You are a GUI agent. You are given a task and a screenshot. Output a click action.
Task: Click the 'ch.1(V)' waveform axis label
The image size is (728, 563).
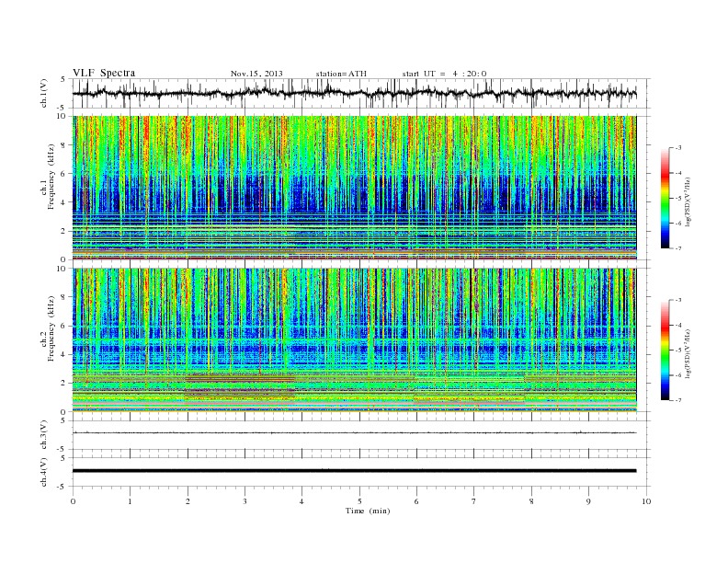[x=44, y=93]
